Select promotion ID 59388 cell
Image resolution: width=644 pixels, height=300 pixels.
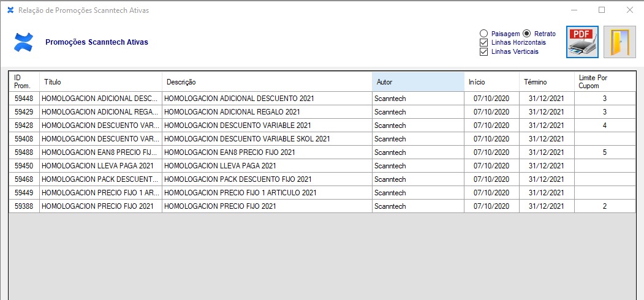click(25, 206)
